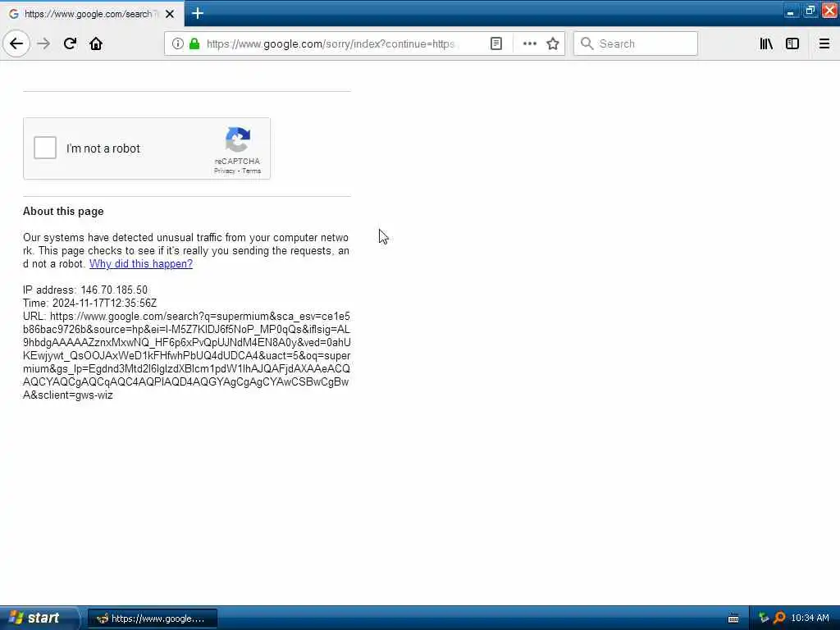Open the Windows start menu
Viewport: 840px width, 630px height.
(39, 618)
